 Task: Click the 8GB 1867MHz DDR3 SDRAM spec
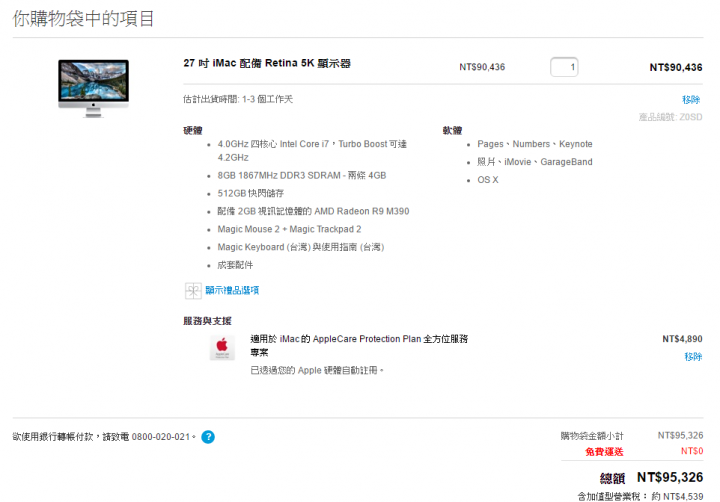(302, 175)
